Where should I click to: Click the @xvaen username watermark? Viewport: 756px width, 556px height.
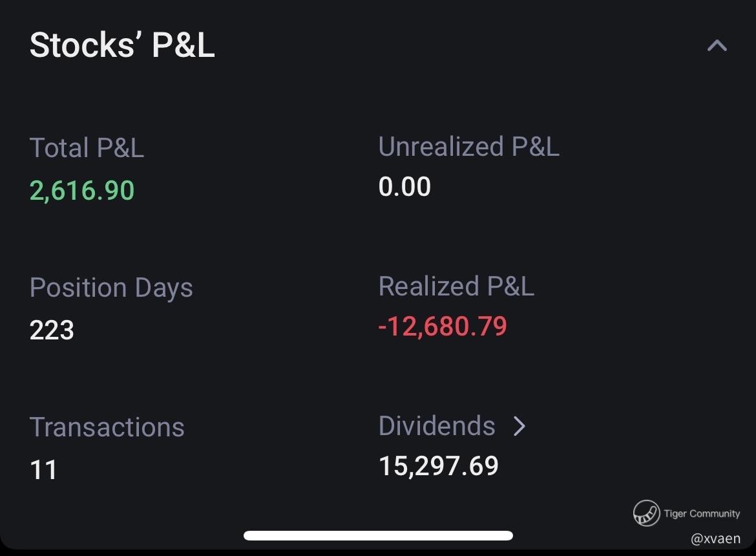tap(715, 539)
